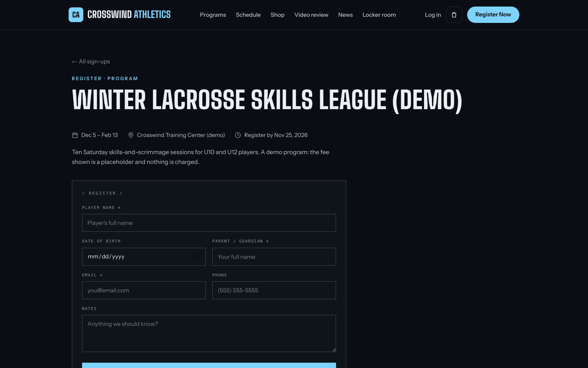
Task: Go to the Schedule page
Action: (248, 15)
